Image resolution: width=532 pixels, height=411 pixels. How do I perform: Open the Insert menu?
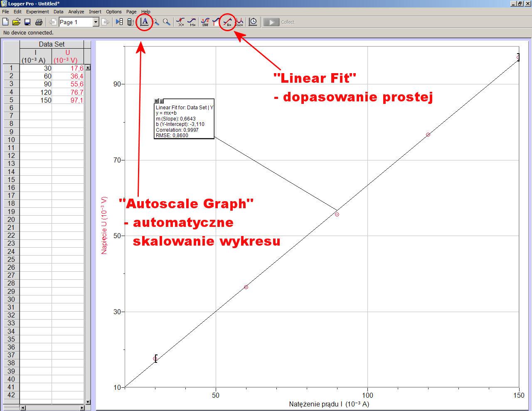95,12
